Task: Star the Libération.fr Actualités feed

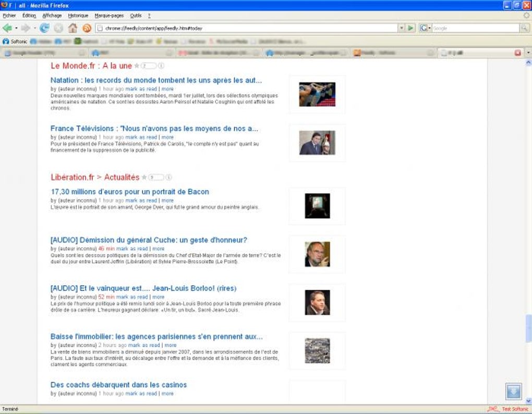Action: (144, 177)
